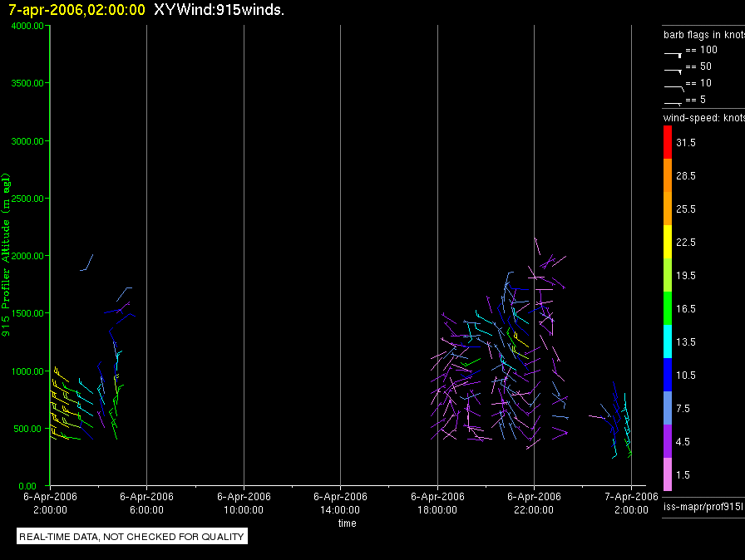The image size is (745, 560).
Task: Click the 4000.00 altitude axis label
Action: [27, 26]
